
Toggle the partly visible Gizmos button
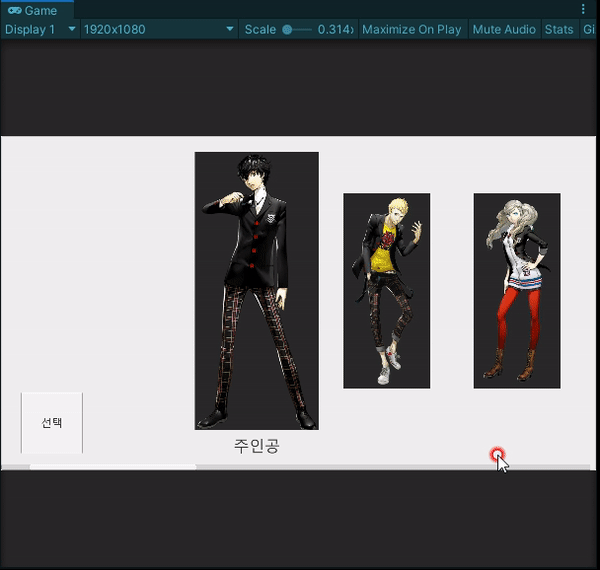589,29
